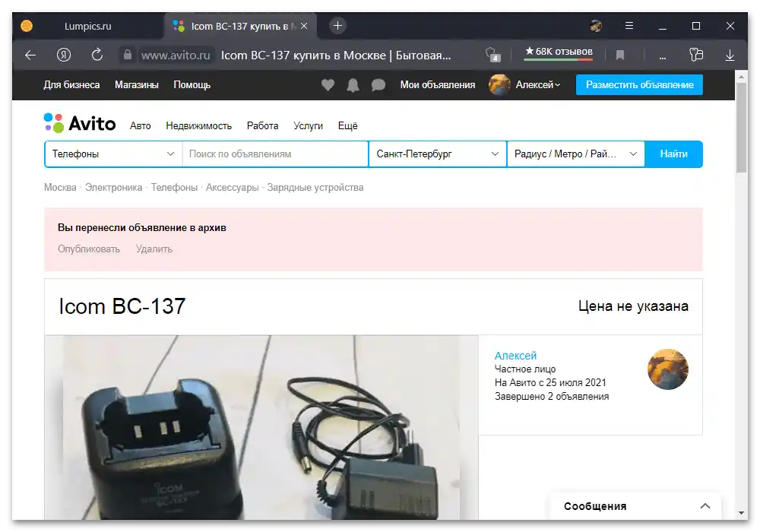
Task: Click the padlock site security icon
Action: click(128, 55)
